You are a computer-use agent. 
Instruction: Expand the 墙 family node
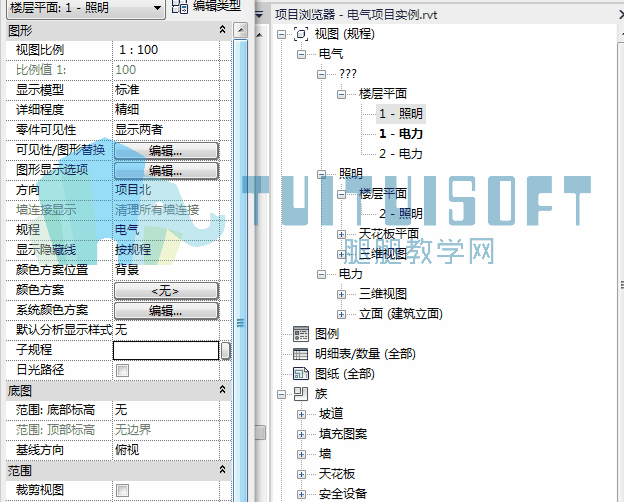301,454
